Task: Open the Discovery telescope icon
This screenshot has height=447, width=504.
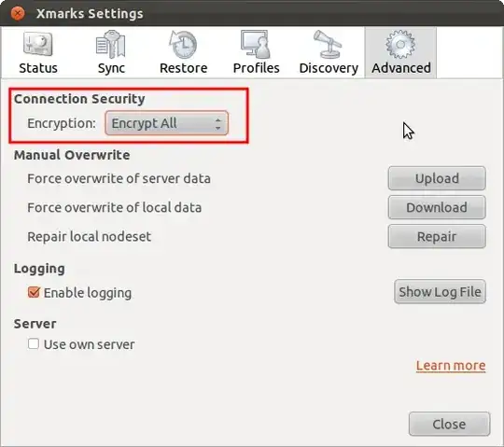Action: [x=328, y=44]
